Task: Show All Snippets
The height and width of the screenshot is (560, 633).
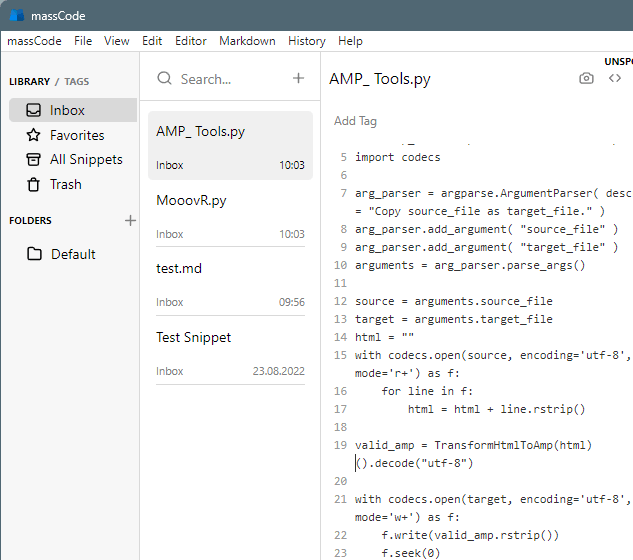Action: [86, 159]
